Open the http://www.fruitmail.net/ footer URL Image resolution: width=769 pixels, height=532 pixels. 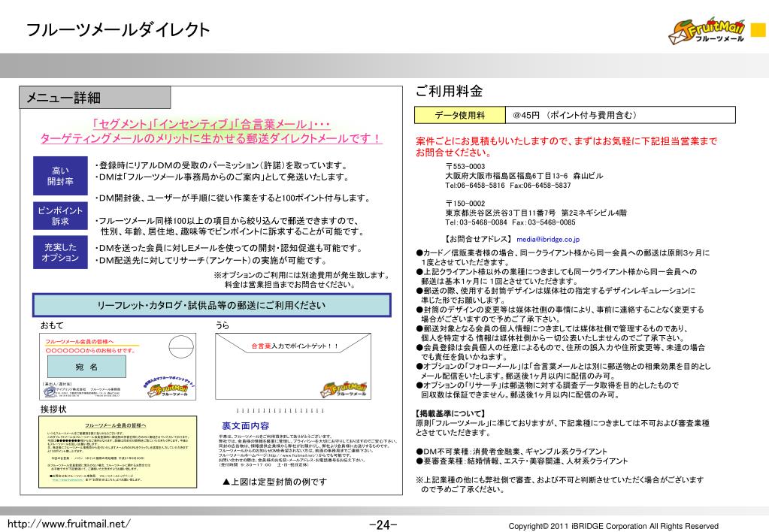tap(68, 524)
